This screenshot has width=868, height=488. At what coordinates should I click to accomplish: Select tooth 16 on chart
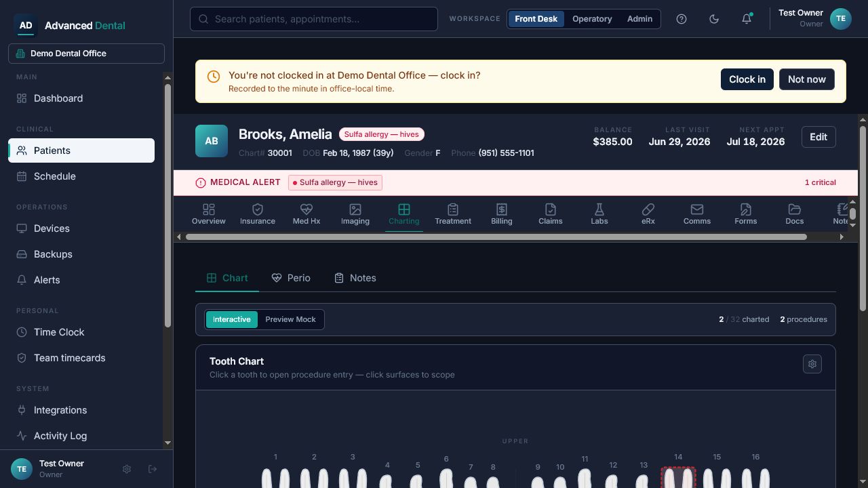pos(755,477)
